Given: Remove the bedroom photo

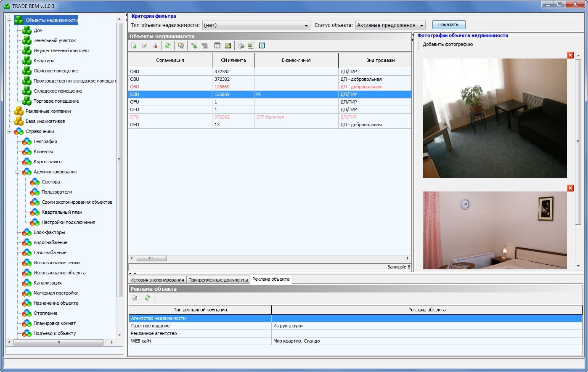Looking at the screenshot, I should pos(570,188).
